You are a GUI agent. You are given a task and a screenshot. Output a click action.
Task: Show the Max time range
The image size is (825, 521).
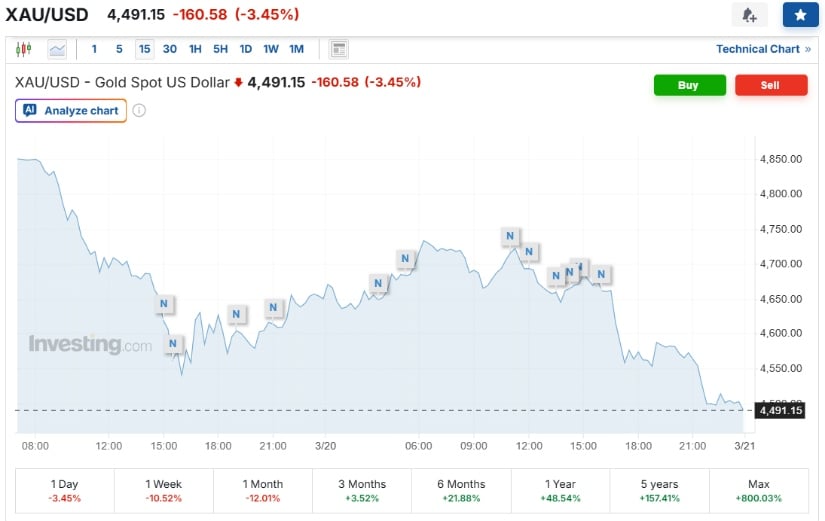[758, 490]
